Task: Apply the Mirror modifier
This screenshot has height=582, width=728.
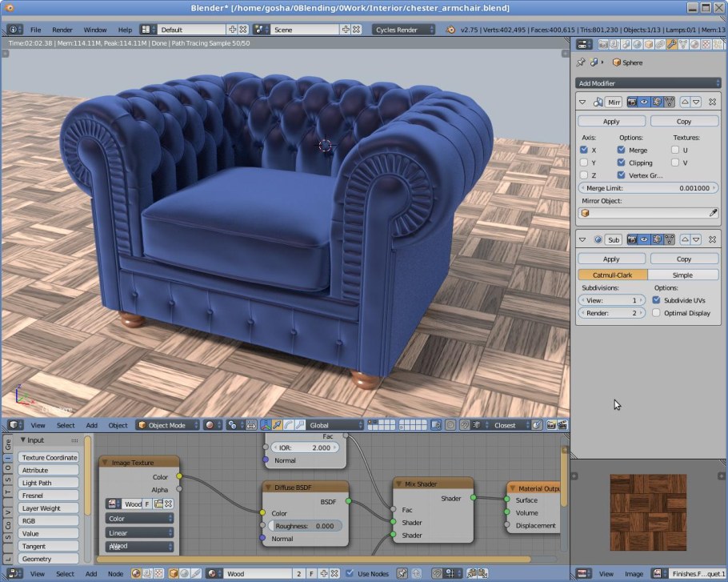Action: (x=611, y=122)
